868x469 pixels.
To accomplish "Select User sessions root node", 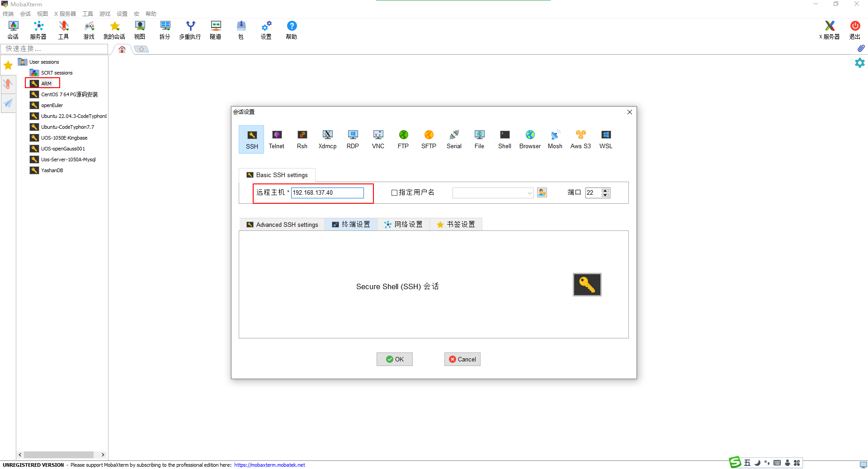I will point(39,62).
